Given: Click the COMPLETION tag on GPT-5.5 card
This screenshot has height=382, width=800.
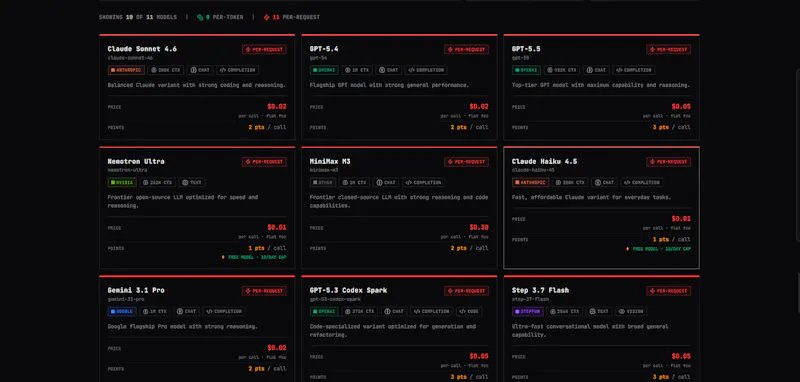Looking at the screenshot, I should 634,70.
